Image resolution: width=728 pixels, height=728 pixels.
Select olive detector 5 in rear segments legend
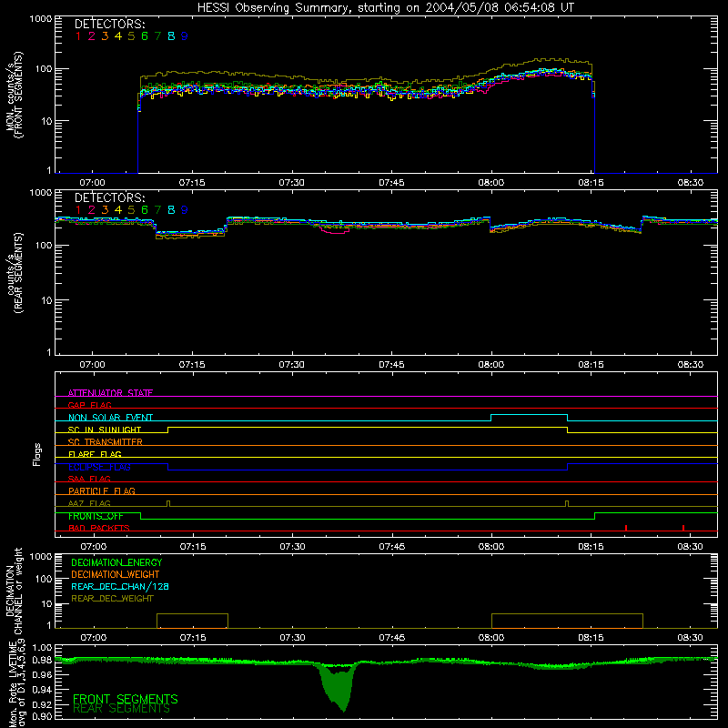(x=131, y=210)
